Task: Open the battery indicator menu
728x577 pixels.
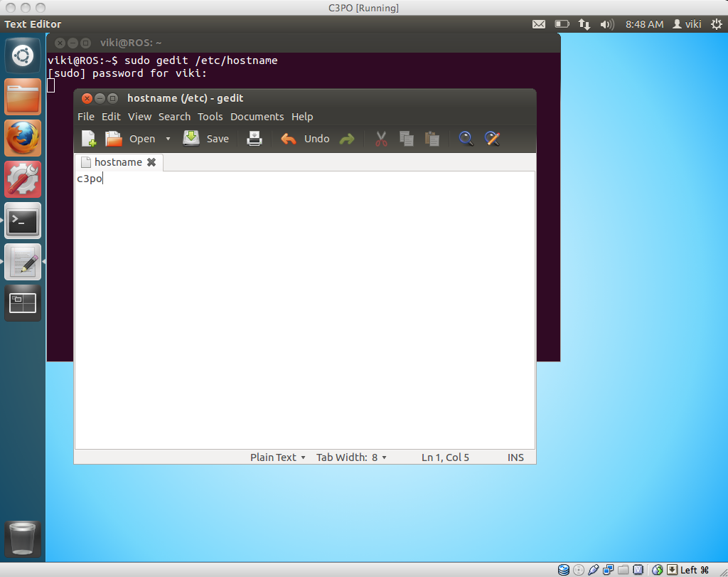Action: pyautogui.click(x=562, y=24)
